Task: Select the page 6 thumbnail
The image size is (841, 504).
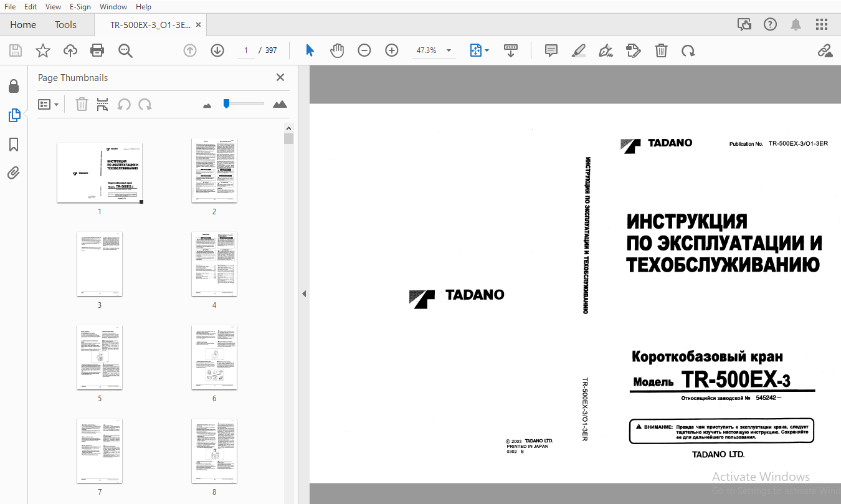Action: pyautogui.click(x=214, y=358)
